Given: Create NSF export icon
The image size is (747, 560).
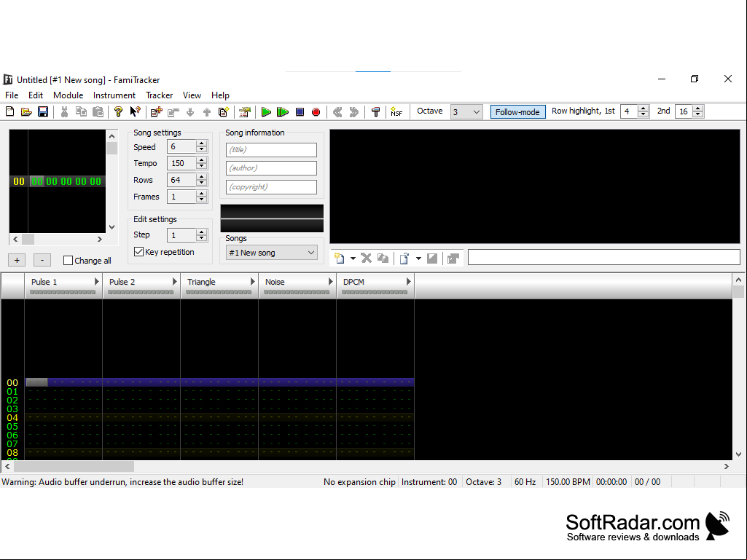Looking at the screenshot, I should pos(396,112).
